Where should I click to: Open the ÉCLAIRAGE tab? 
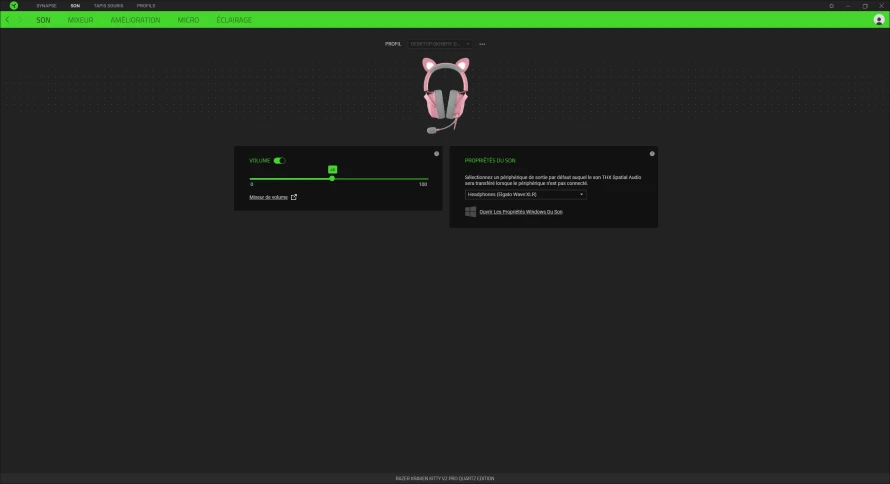coord(234,20)
